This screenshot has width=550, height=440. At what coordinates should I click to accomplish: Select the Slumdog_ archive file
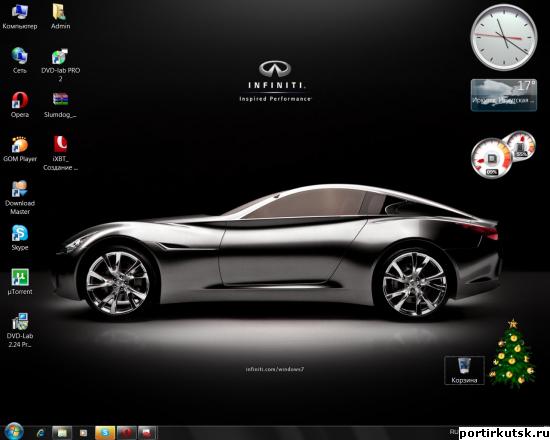pyautogui.click(x=60, y=105)
